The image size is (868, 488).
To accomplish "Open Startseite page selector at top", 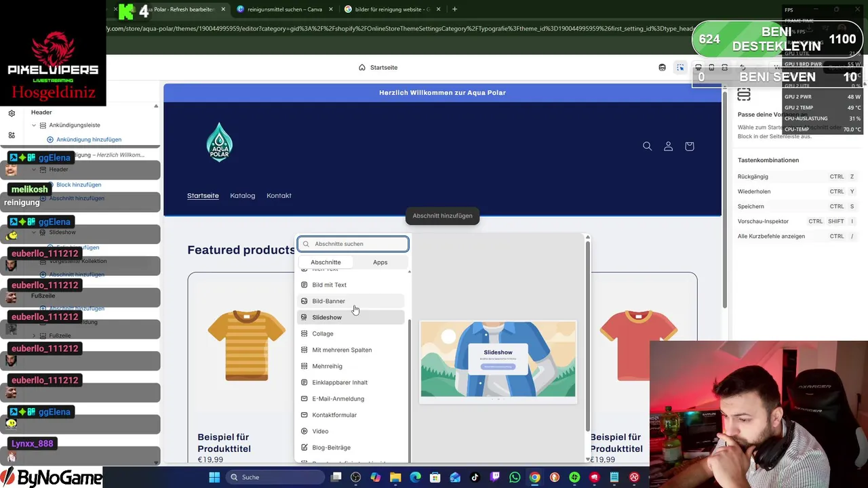I will 378,67.
